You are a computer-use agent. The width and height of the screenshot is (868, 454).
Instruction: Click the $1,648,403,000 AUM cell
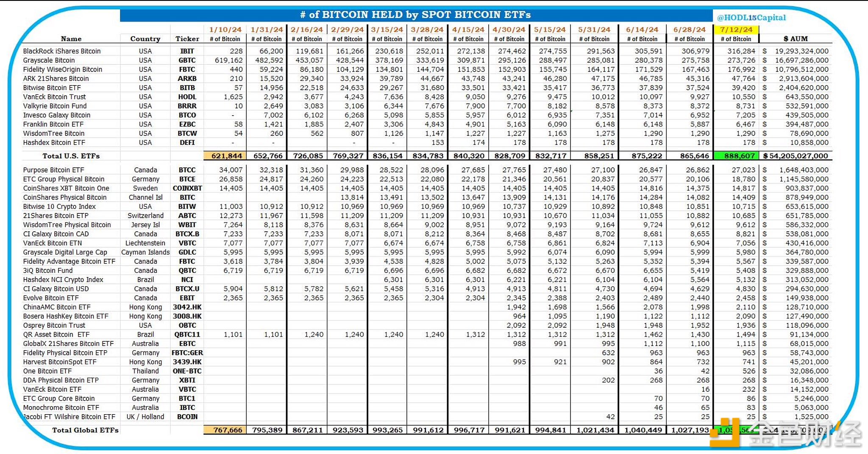click(x=796, y=170)
